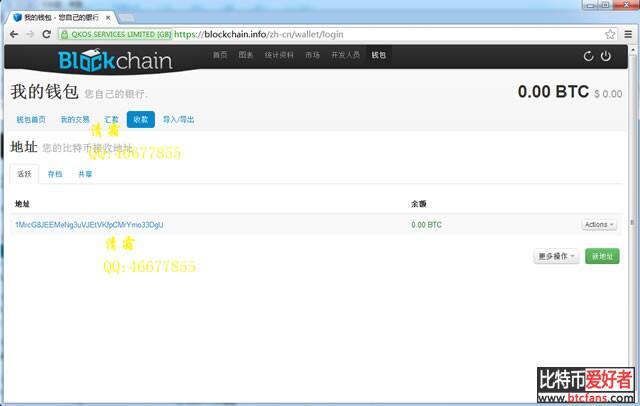The width and height of the screenshot is (640, 406).
Task: Click the 0.00 BTC address balance cell
Action: click(427, 225)
